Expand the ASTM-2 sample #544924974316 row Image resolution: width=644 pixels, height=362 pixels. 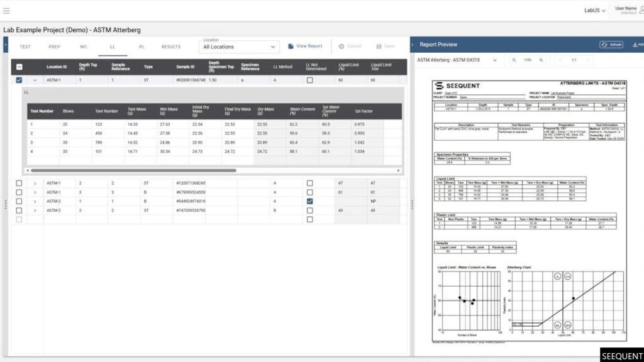tap(35, 201)
